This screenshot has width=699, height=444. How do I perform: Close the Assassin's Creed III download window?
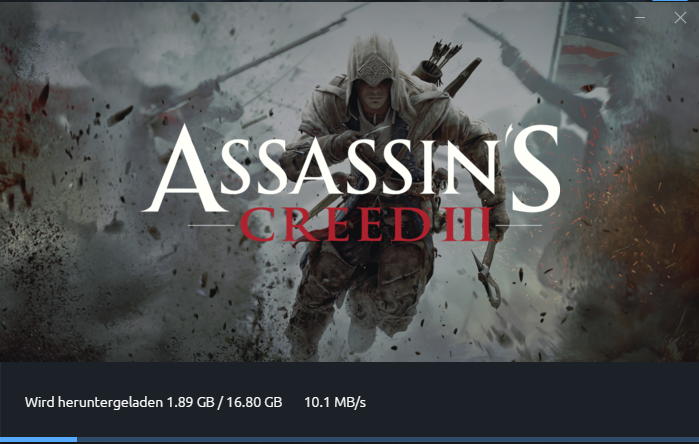tap(680, 18)
